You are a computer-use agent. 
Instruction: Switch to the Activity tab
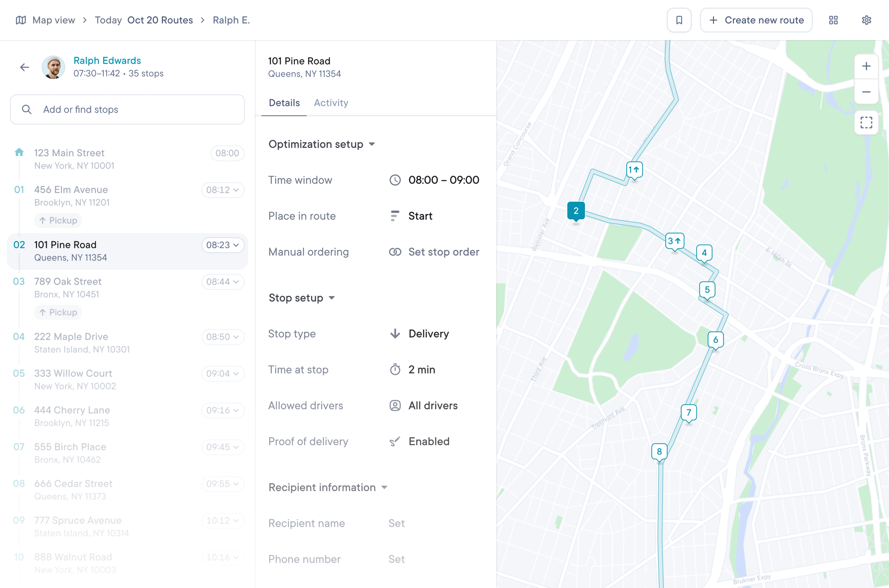[331, 103]
